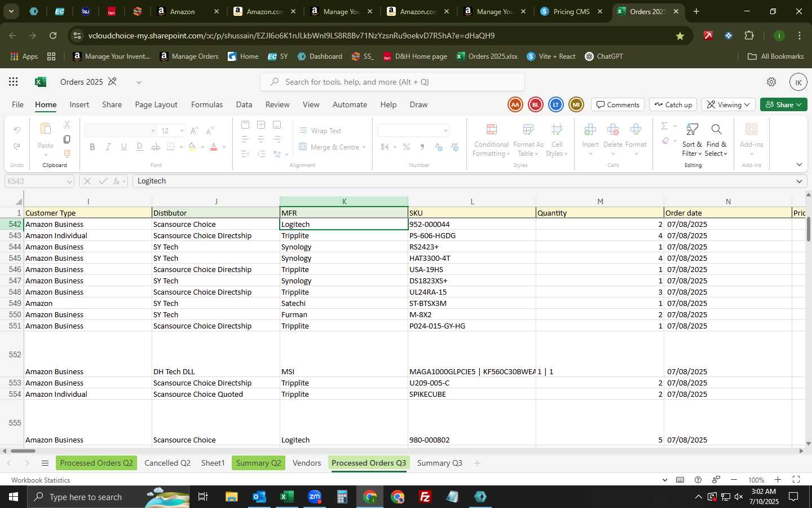Switch to the Formulas ribbon tab
This screenshot has width=812, height=508.
[x=207, y=104]
